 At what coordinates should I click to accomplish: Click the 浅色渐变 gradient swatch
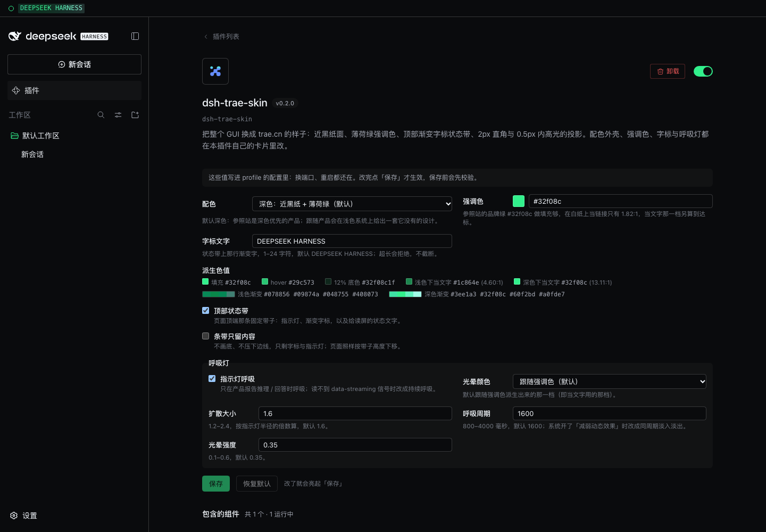click(x=219, y=294)
